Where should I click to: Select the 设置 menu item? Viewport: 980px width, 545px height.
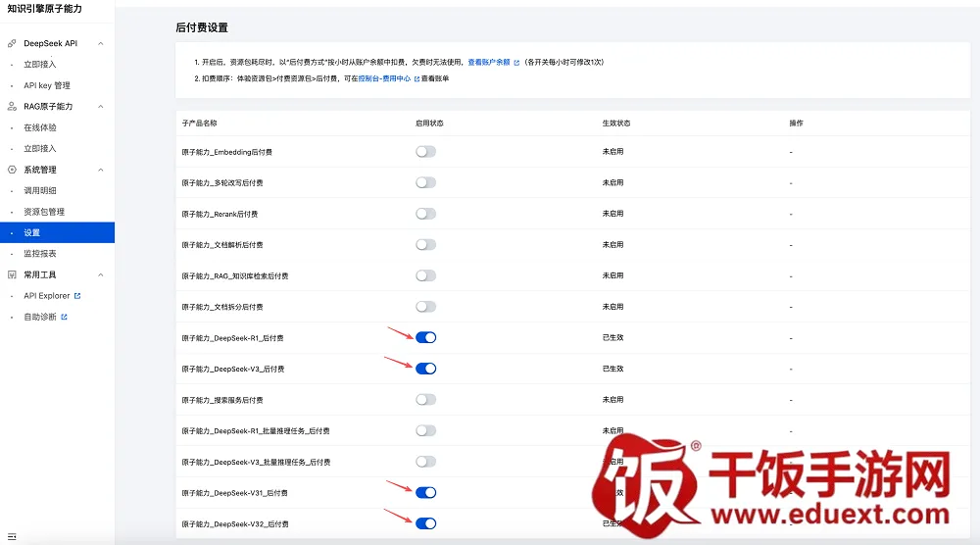[57, 232]
